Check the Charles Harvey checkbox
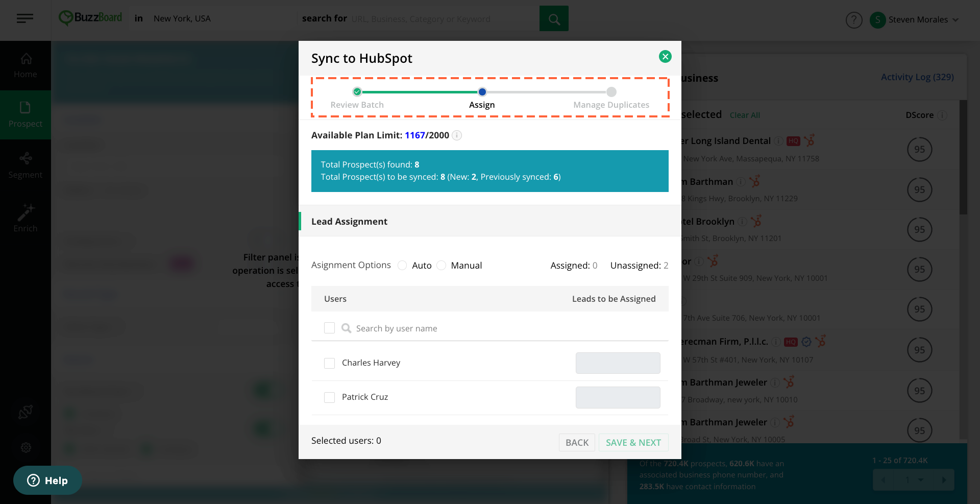Image resolution: width=980 pixels, height=504 pixels. coord(330,363)
